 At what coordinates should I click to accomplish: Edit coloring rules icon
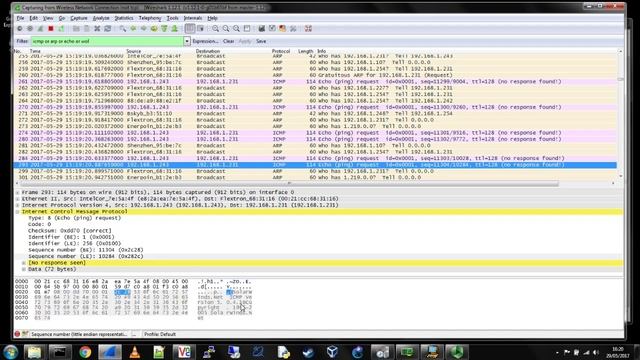click(282, 29)
